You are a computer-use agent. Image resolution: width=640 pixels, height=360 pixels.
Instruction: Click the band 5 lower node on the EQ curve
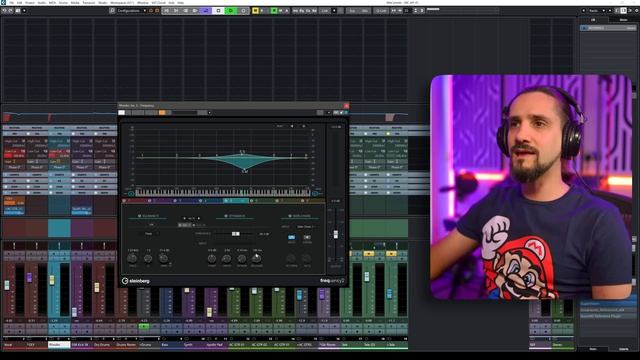244,169
